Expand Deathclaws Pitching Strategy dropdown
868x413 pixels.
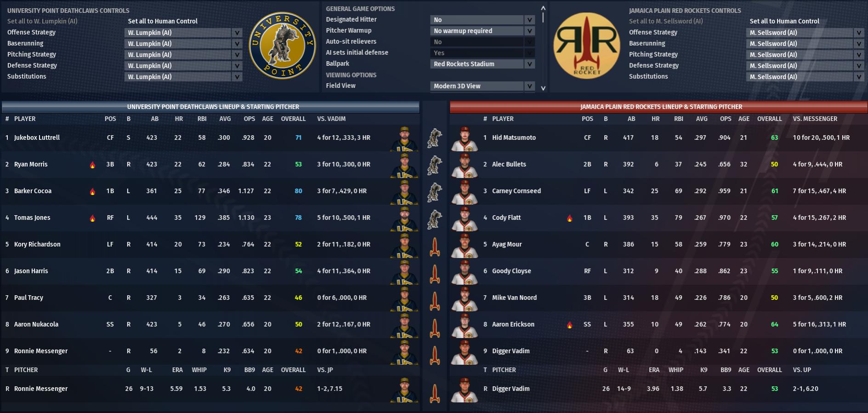click(183, 55)
